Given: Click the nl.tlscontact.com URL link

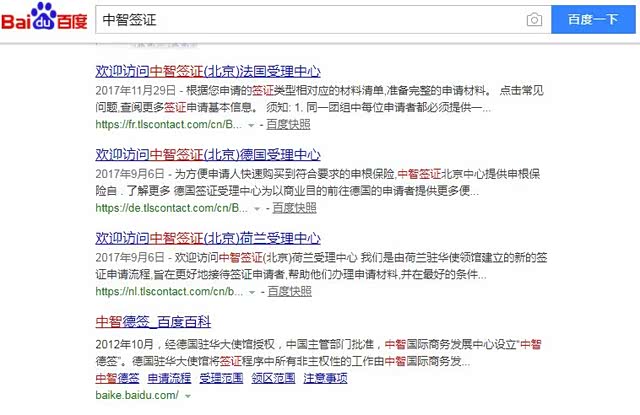Looking at the screenshot, I should [x=169, y=292].
